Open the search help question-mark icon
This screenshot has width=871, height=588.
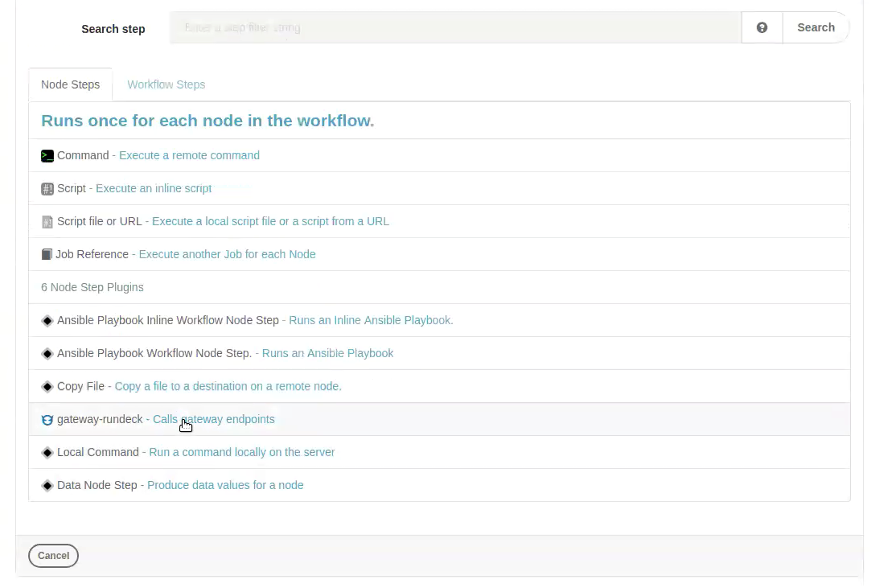(762, 27)
